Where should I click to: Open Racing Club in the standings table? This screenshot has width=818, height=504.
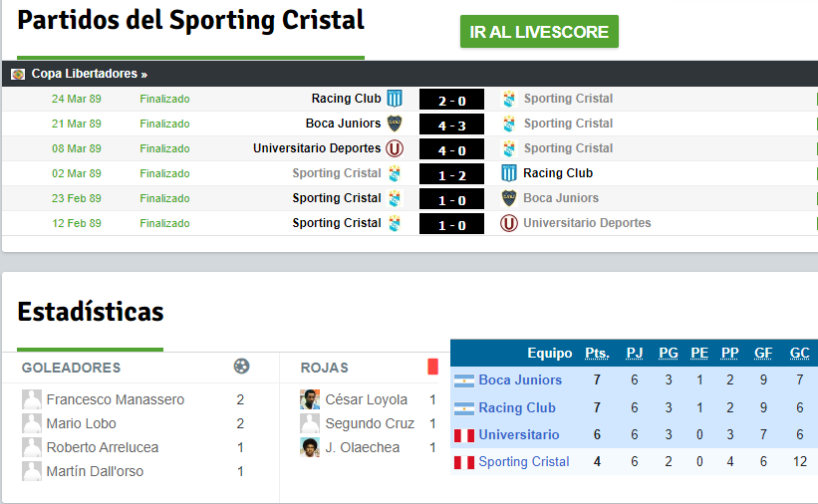point(517,408)
